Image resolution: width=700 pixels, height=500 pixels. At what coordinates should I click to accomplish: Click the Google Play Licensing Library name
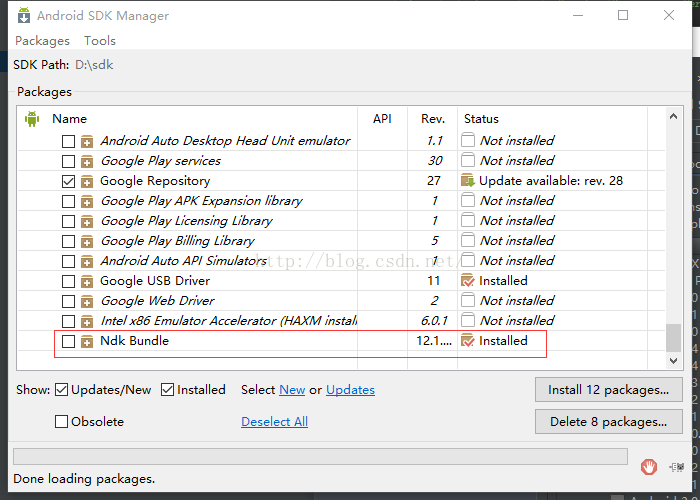click(x=187, y=221)
